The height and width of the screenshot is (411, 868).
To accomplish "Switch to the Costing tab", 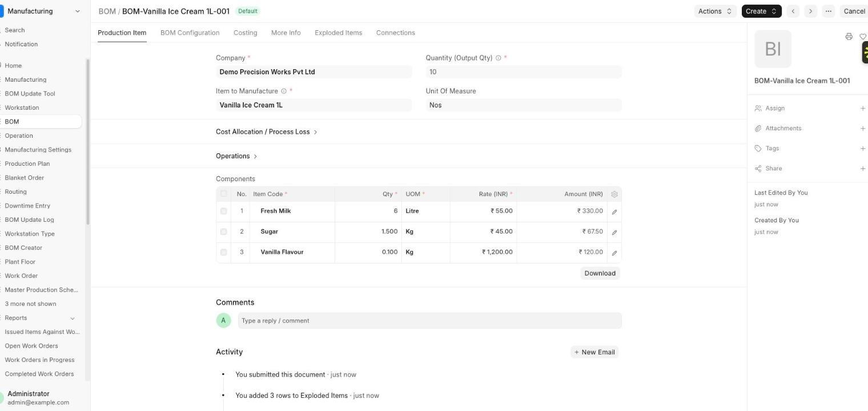I will click(x=245, y=33).
